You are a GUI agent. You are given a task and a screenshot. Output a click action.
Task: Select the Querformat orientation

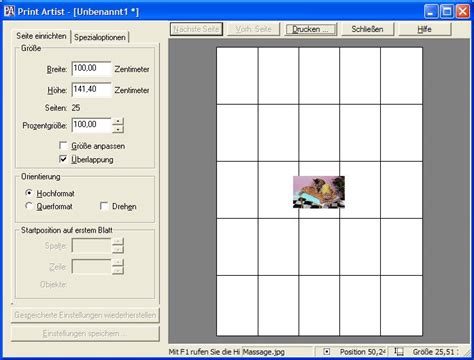[29, 206]
